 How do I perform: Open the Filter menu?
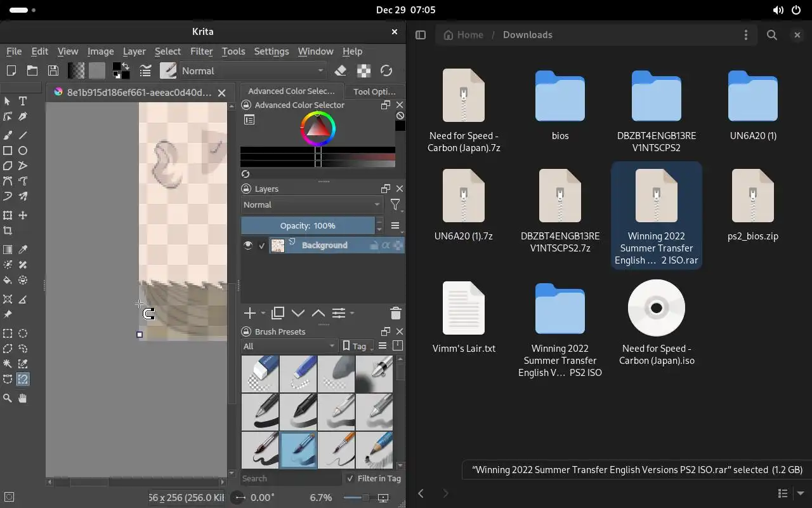point(201,51)
